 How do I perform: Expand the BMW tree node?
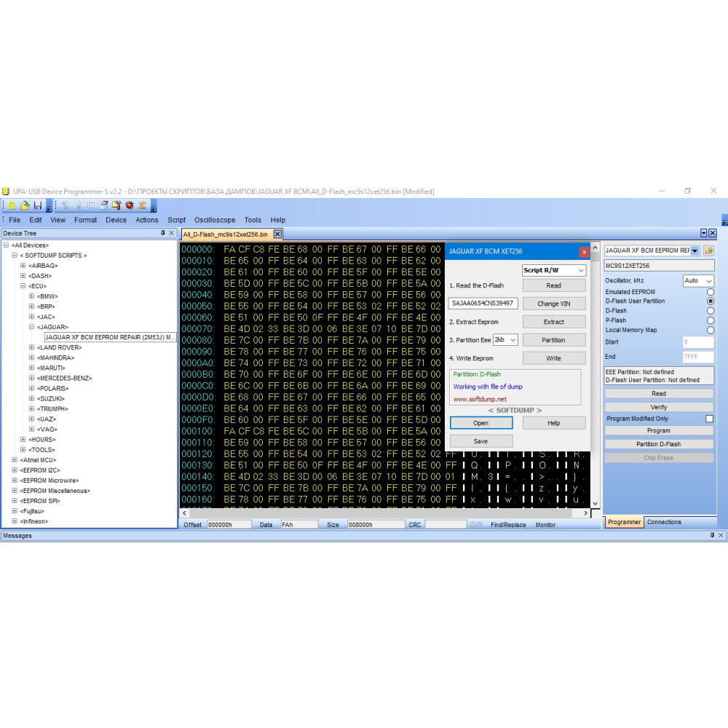coord(31,296)
